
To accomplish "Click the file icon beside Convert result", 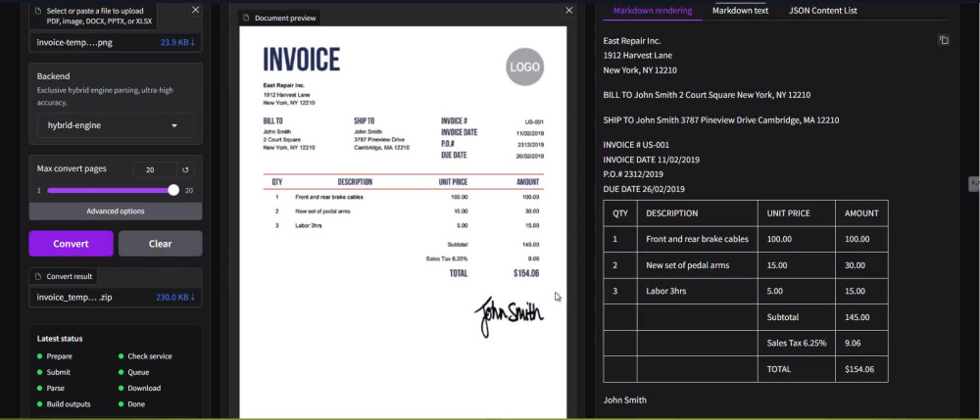I will (38, 276).
